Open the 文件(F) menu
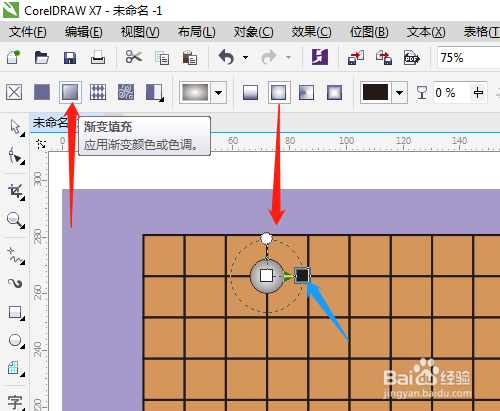 [x=27, y=32]
